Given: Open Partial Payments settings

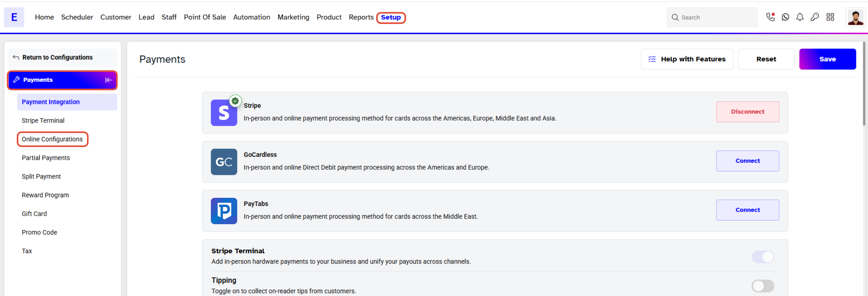Looking at the screenshot, I should tap(46, 158).
